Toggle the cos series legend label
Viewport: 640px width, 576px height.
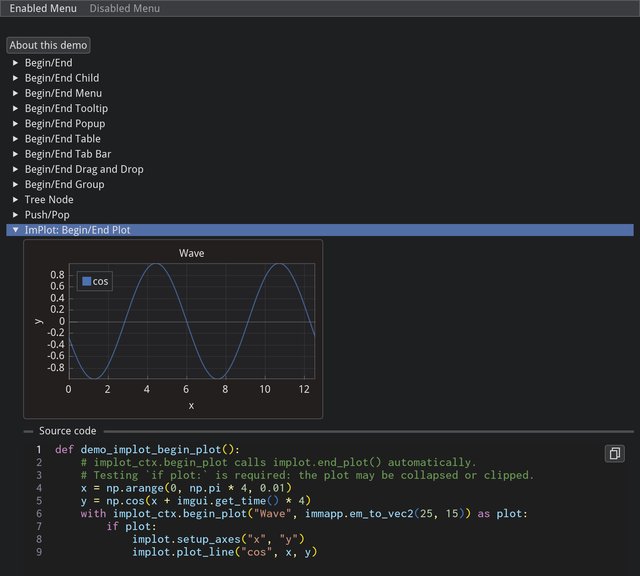(100, 281)
